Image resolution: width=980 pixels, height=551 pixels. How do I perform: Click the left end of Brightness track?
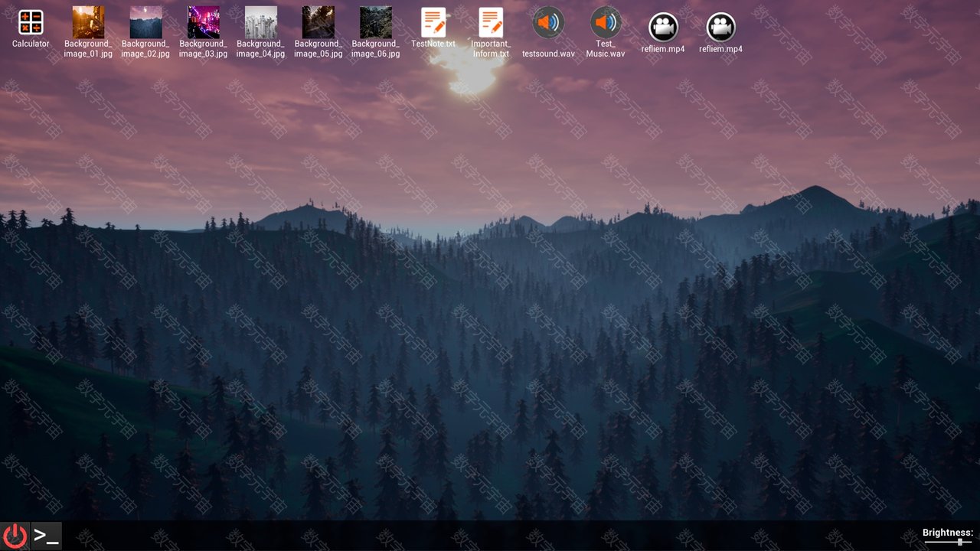[x=927, y=542]
